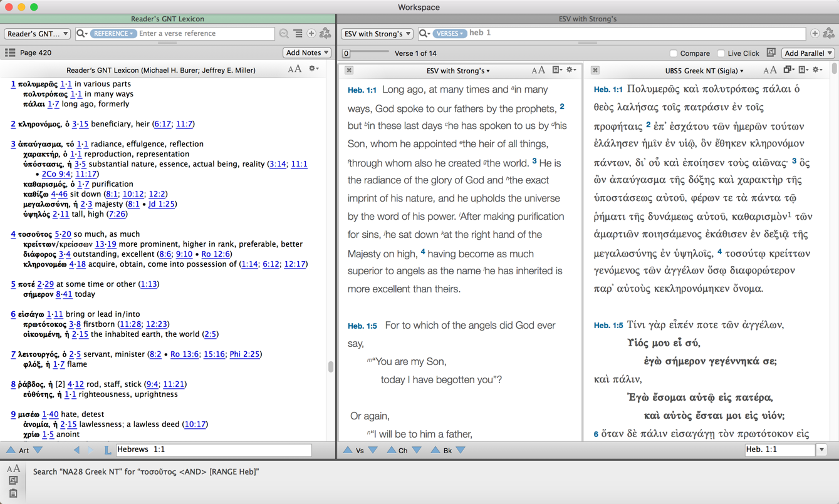
Task: Open the Heb. 1:1 go-to box dropdown arrow
Action: (821, 450)
